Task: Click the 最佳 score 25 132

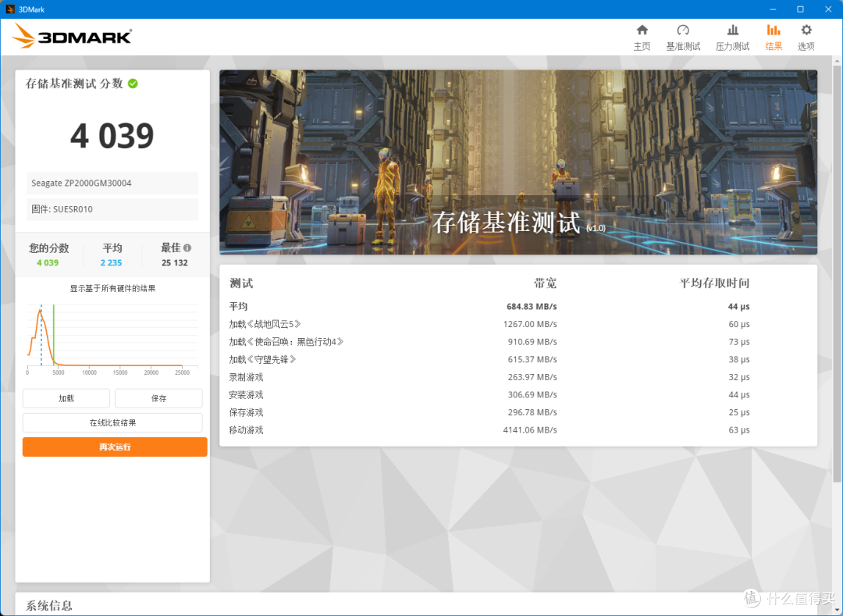Action: coord(175,263)
